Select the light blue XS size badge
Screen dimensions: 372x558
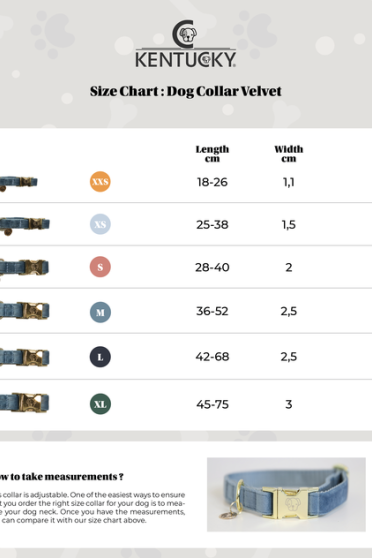[100, 224]
